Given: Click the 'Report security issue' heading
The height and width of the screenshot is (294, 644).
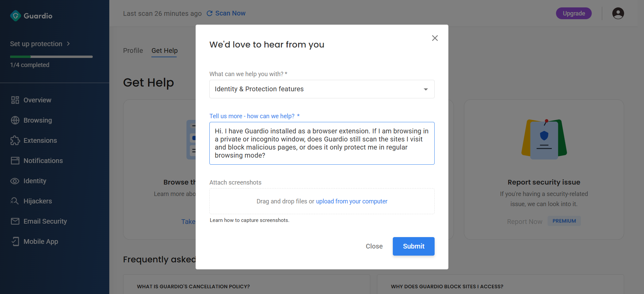Looking at the screenshot, I should [544, 182].
